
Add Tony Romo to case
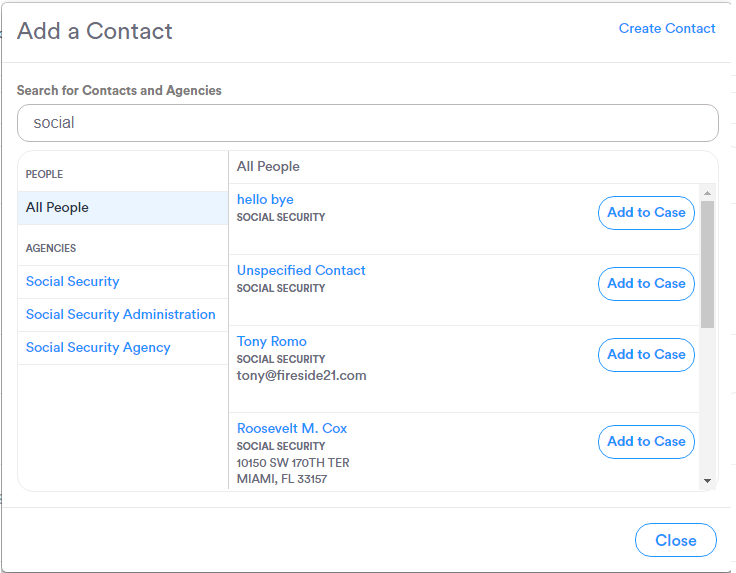pyautogui.click(x=646, y=355)
